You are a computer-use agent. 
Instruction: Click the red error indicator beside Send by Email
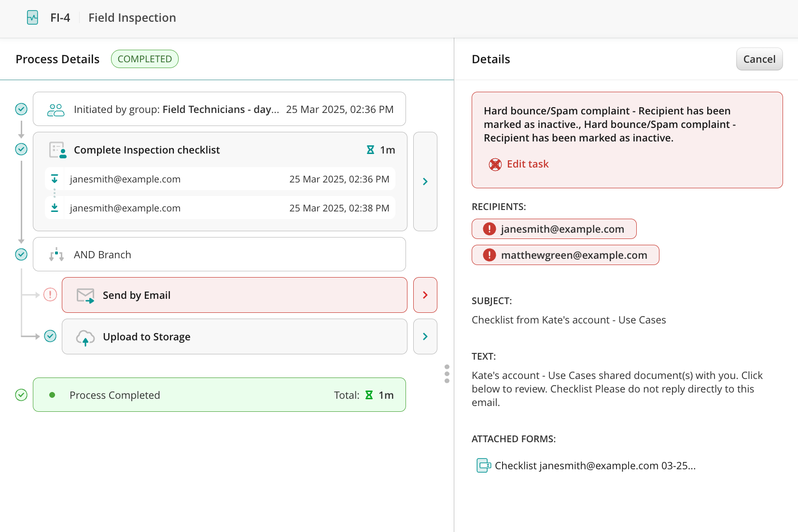coord(50,294)
